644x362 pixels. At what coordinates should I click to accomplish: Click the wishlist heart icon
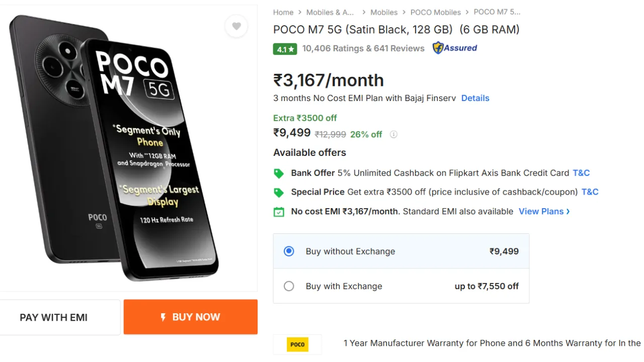coord(236,26)
